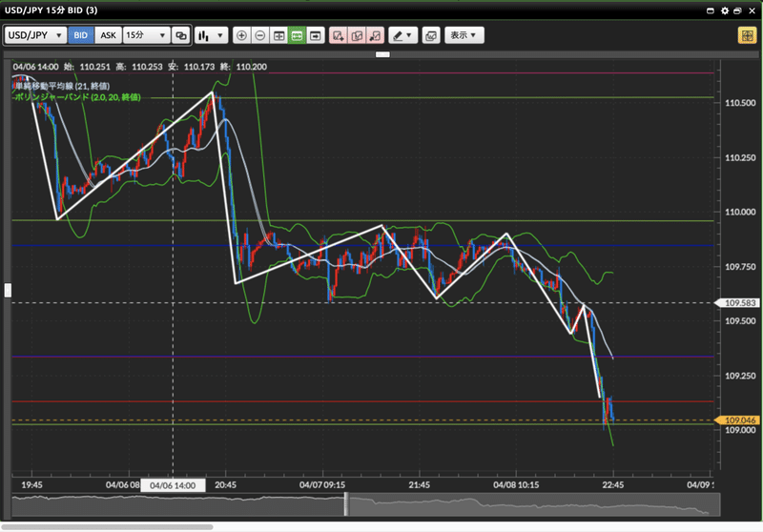Click the 110.500 price axis label
The image size is (763, 532).
[x=740, y=103]
